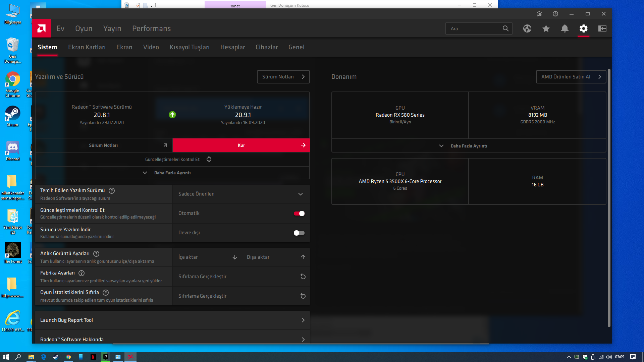Image resolution: width=644 pixels, height=362 pixels.
Task: Click reset icon in Fabrika Ayarları row
Action: (x=303, y=277)
